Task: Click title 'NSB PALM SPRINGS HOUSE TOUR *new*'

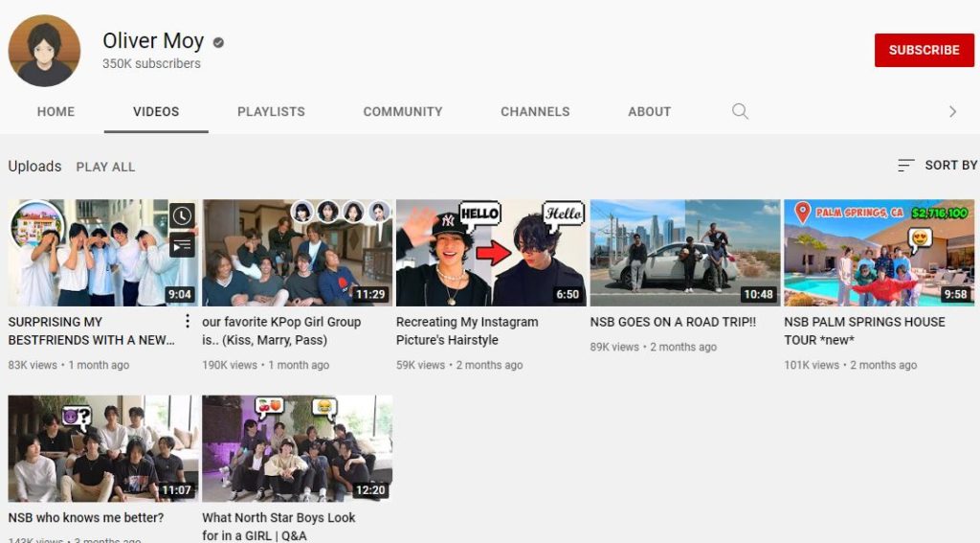Action: click(864, 331)
